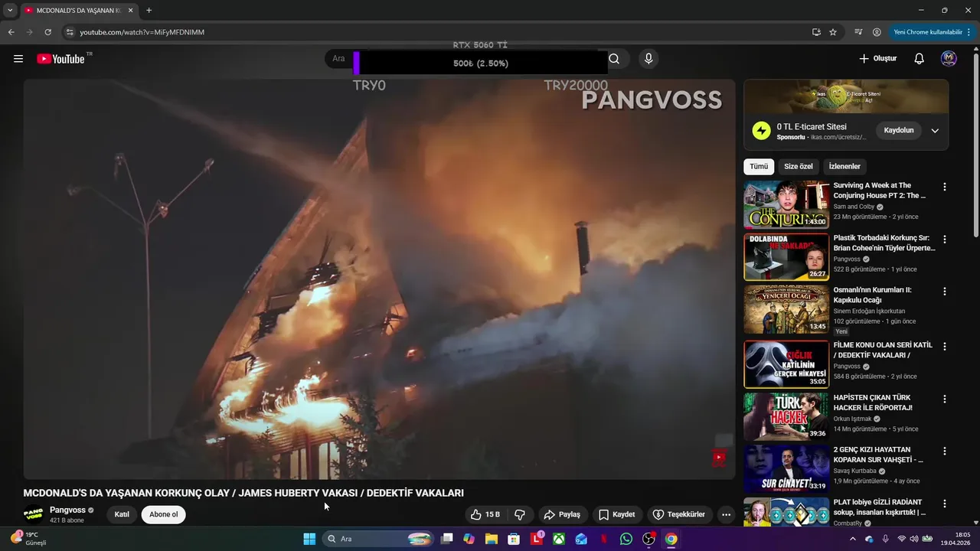
Task: Open the Pangvoss channel avatar
Action: (x=33, y=514)
